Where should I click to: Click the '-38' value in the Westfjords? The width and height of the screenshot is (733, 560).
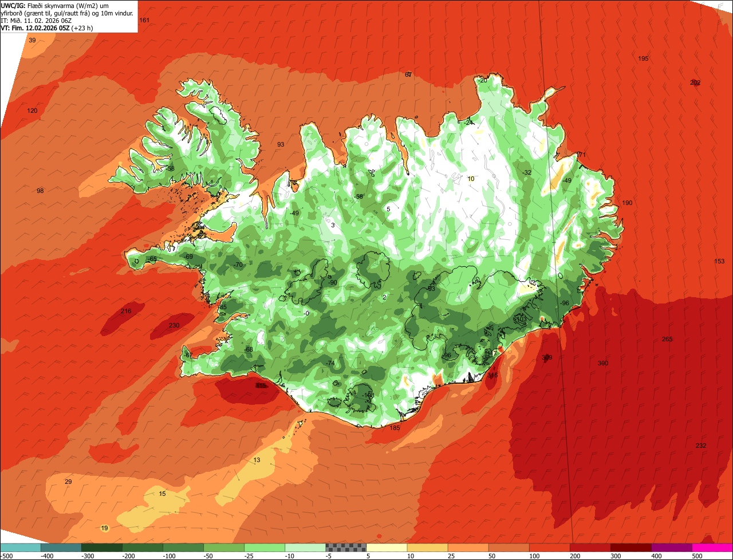click(170, 169)
